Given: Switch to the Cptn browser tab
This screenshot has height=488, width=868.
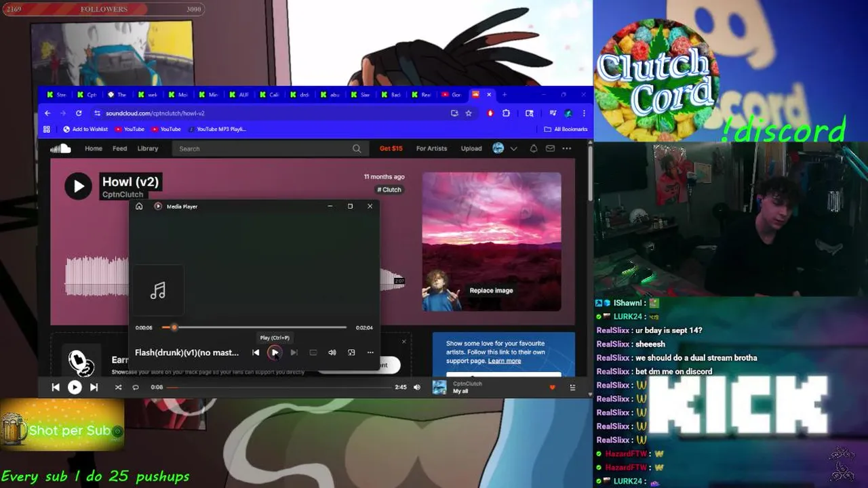Looking at the screenshot, I should pos(87,95).
